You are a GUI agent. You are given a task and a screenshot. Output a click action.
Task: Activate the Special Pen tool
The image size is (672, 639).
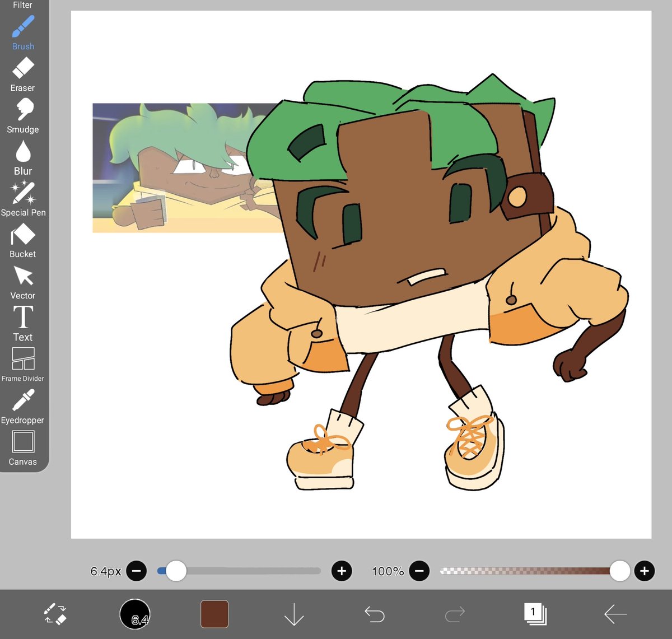[23, 199]
